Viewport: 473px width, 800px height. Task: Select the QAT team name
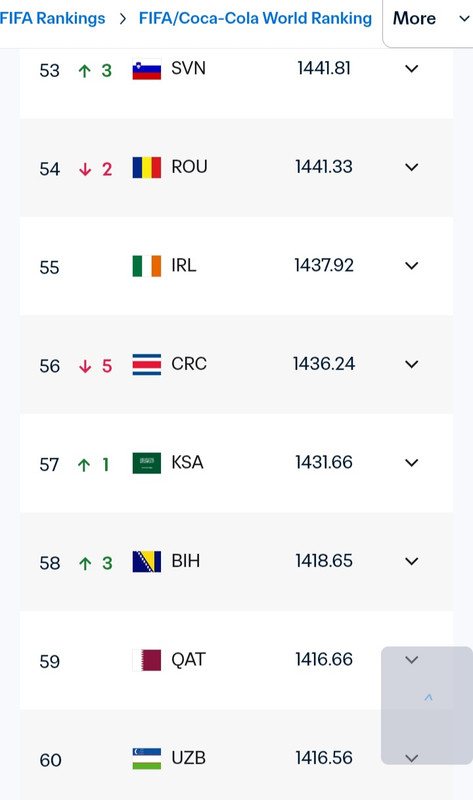[188, 660]
